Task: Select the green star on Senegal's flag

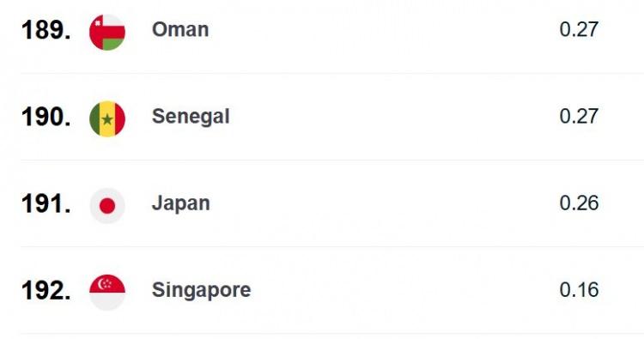Action: (107, 119)
